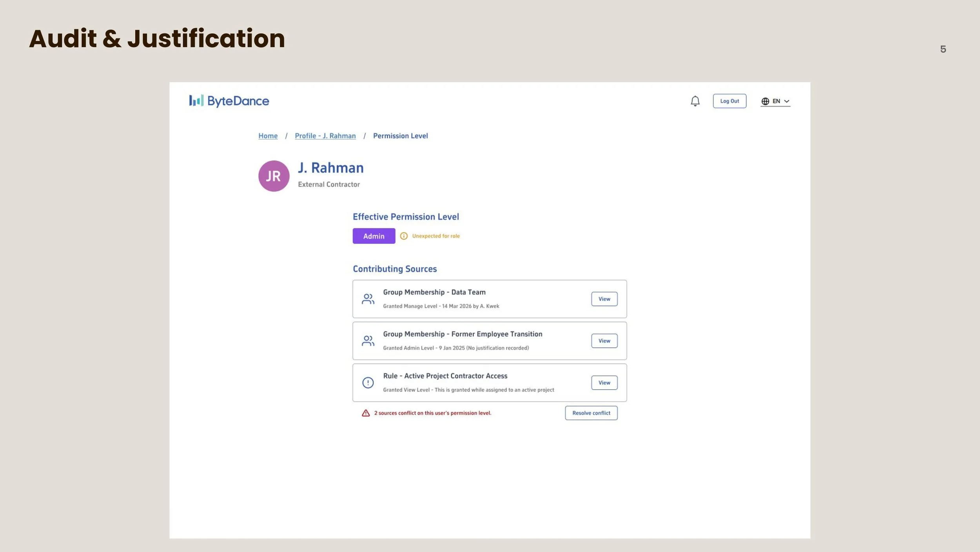
Task: Open the EN language dropdown
Action: click(775, 101)
